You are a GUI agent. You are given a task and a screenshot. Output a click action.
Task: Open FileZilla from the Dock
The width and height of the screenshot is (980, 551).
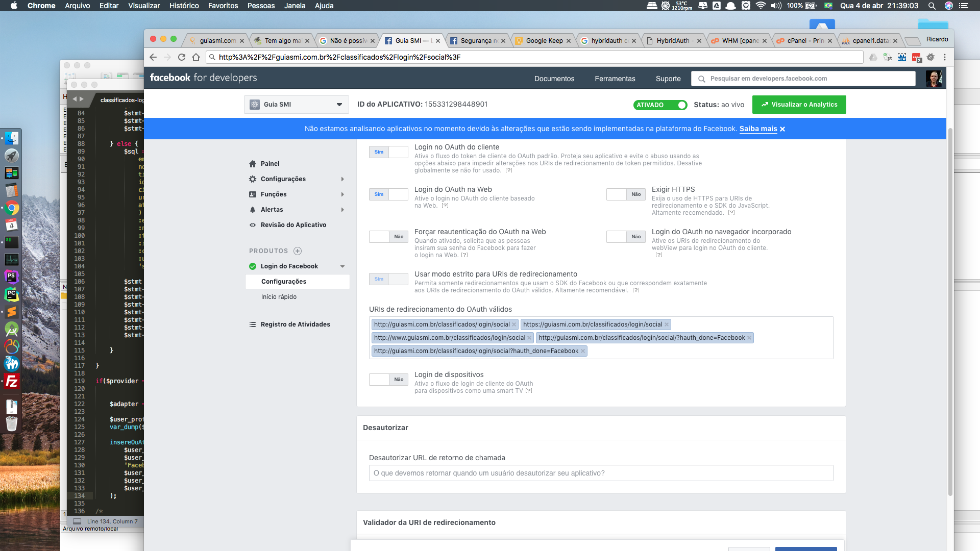[x=11, y=381]
